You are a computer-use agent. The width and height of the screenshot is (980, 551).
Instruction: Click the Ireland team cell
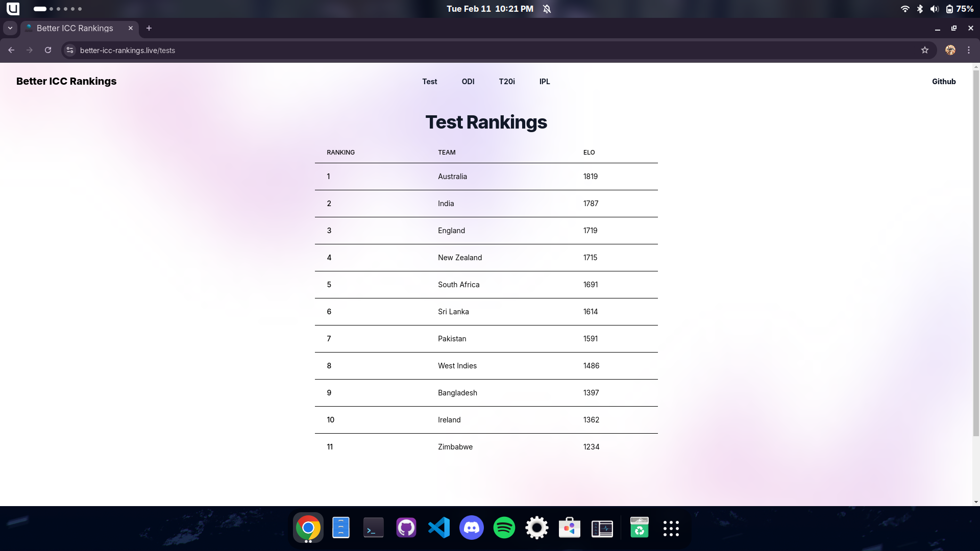[x=449, y=420]
